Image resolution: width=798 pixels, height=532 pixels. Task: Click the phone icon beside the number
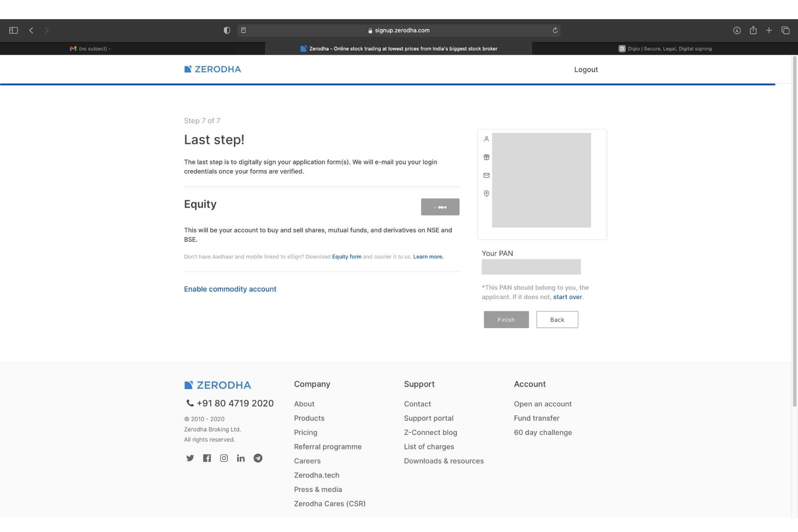point(190,403)
